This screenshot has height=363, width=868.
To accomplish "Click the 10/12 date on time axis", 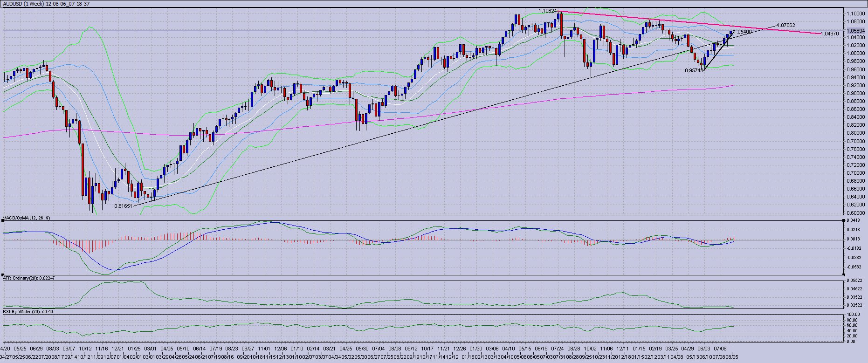I will pos(85,348).
